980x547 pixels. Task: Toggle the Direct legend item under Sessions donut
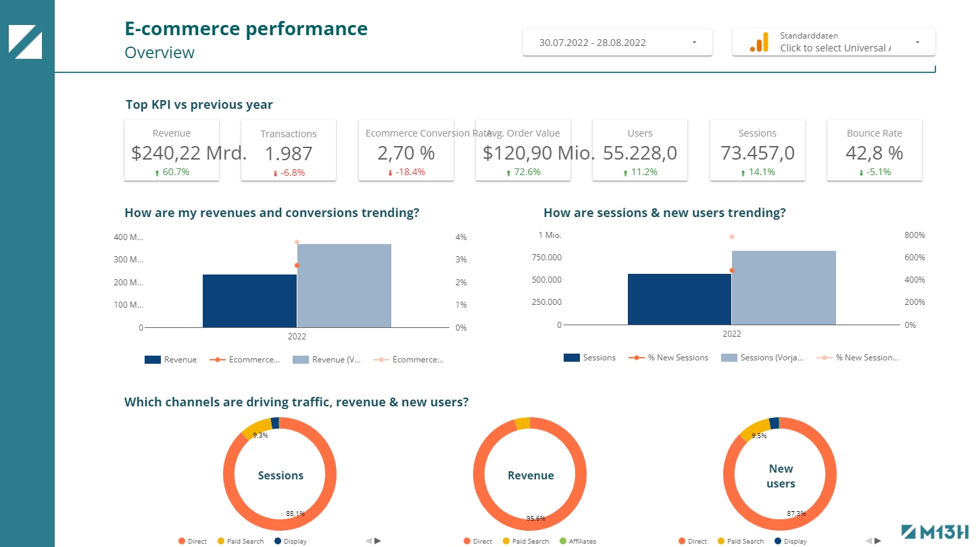tap(193, 542)
